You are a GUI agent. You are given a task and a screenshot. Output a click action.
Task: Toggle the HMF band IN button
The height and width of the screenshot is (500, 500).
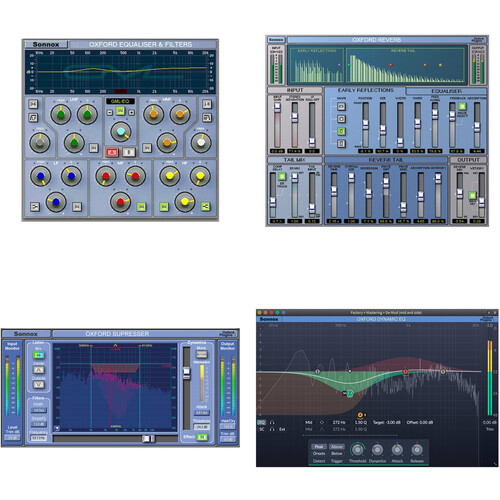point(147,148)
